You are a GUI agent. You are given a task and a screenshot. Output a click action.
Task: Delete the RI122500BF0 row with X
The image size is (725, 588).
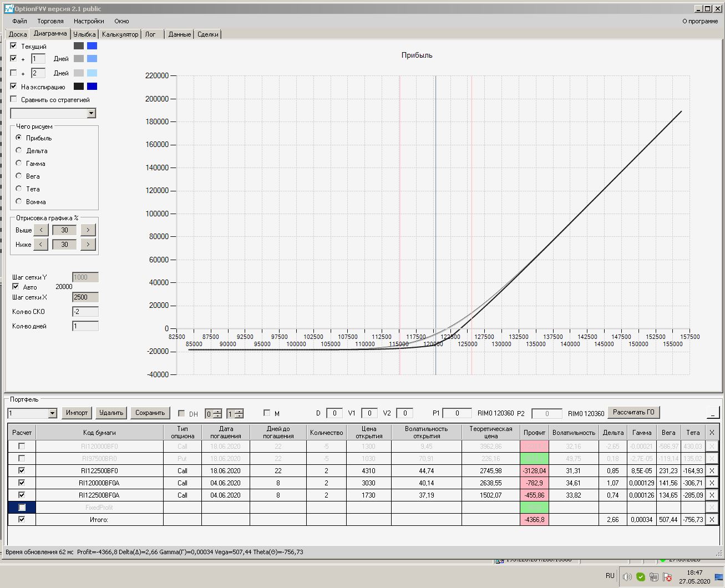[x=712, y=471]
